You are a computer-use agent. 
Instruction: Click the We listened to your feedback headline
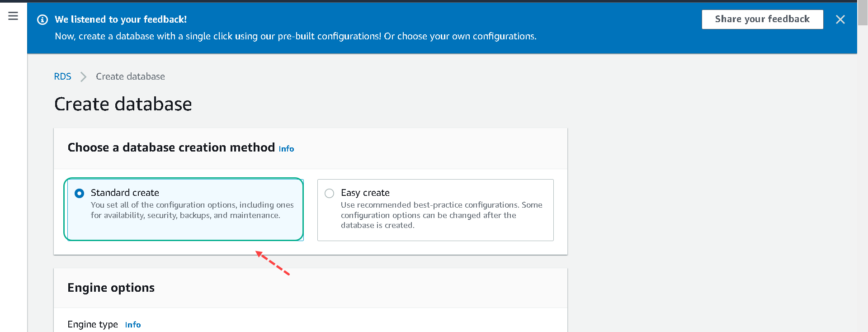coord(121,19)
